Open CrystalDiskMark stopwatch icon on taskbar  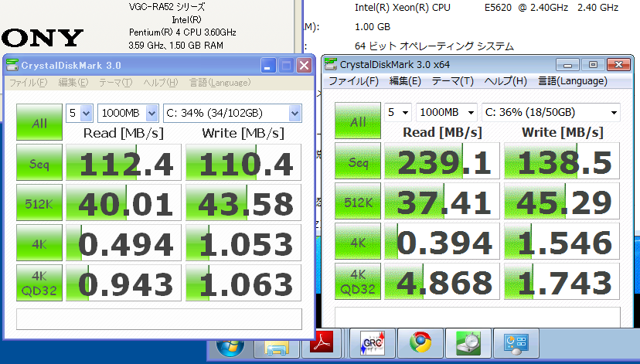(468, 343)
